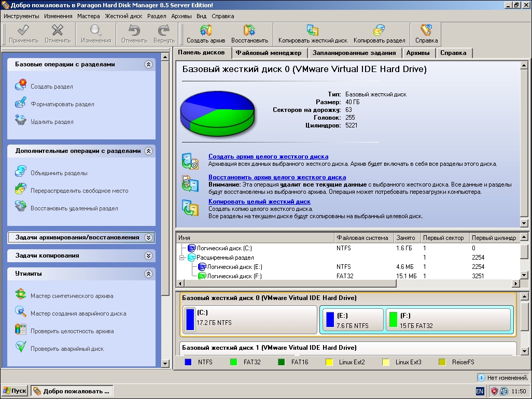Click horizontal scrollbar right arrow in partition list
532x399 pixels.
(x=516, y=283)
